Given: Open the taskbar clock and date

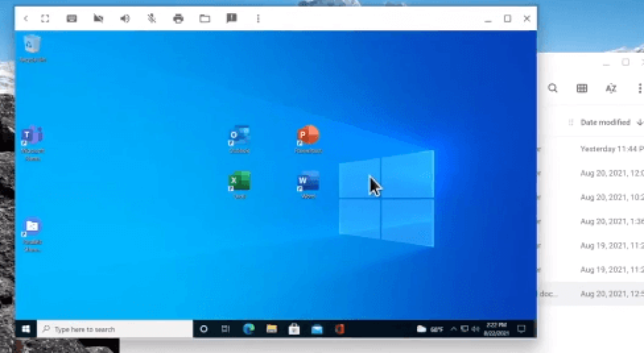Looking at the screenshot, I should tap(496, 329).
